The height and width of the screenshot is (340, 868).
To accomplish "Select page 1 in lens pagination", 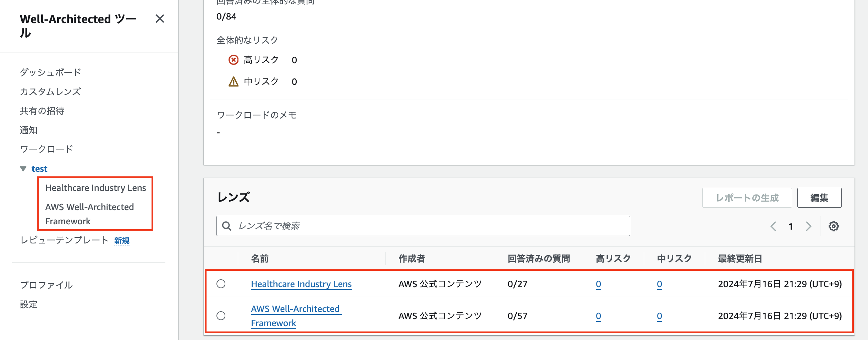I will (x=791, y=226).
